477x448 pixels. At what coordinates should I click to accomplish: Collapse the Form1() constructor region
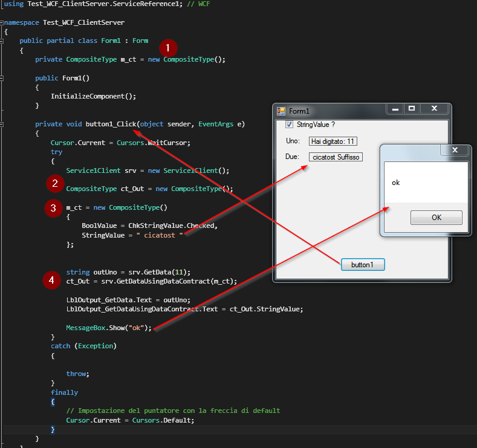pyautogui.click(x=2, y=78)
